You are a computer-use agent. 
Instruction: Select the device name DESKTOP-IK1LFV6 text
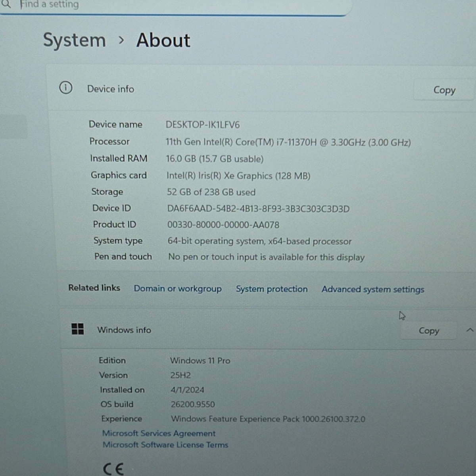click(x=203, y=125)
